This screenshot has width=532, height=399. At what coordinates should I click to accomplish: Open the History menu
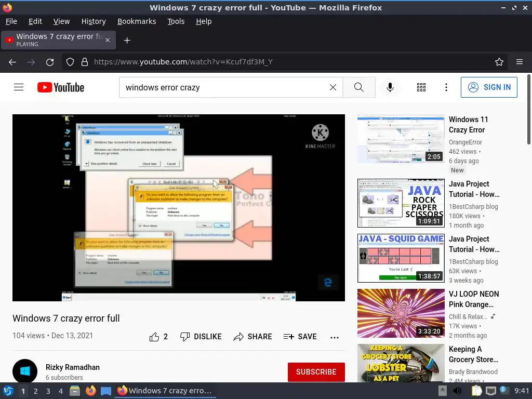pyautogui.click(x=94, y=21)
